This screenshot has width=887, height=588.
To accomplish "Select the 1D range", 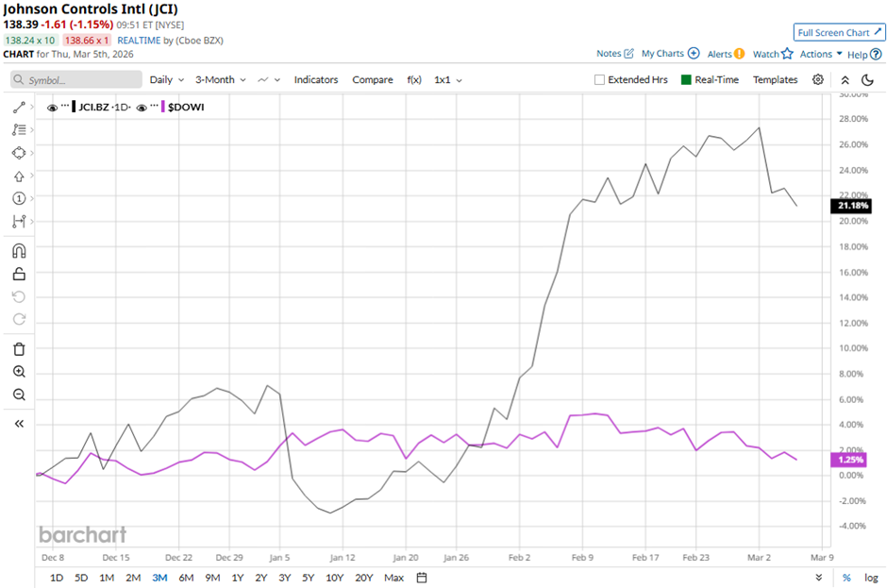I will click(x=57, y=578).
